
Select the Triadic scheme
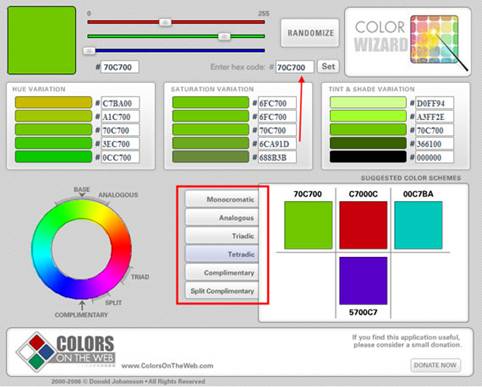pos(222,236)
